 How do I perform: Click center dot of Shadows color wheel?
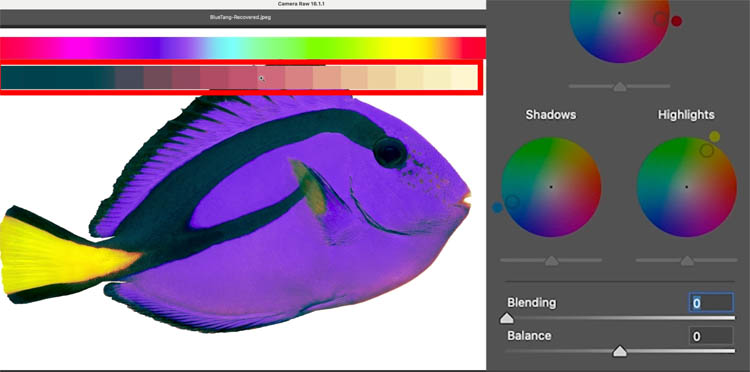pyautogui.click(x=551, y=187)
